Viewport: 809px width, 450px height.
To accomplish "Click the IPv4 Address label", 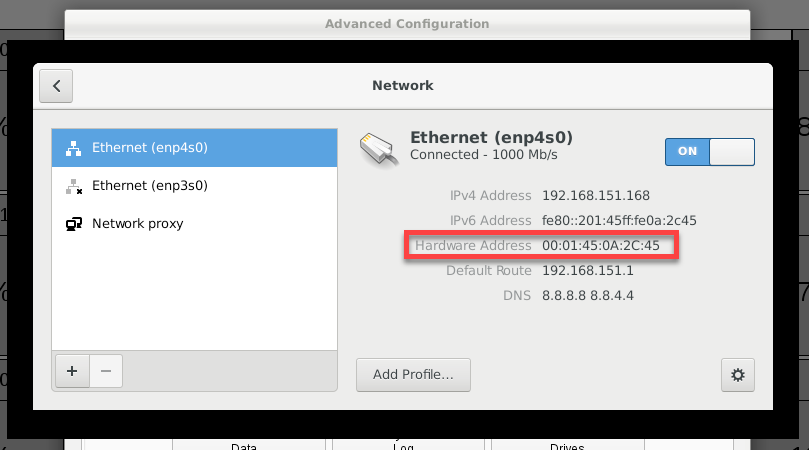I will (491, 196).
